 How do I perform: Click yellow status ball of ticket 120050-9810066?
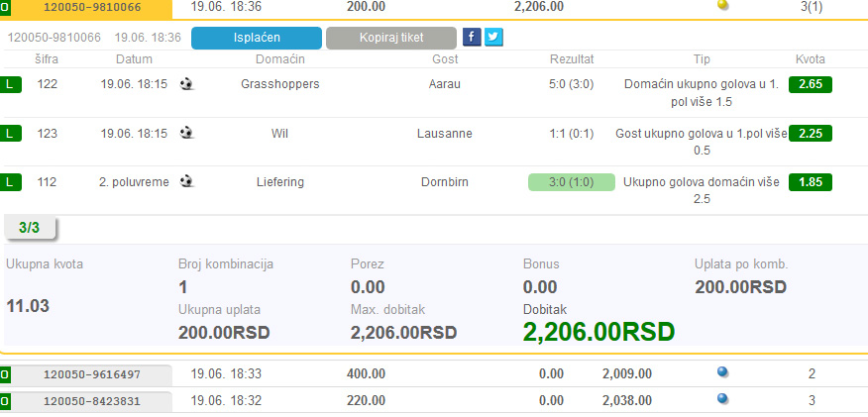coord(722,5)
